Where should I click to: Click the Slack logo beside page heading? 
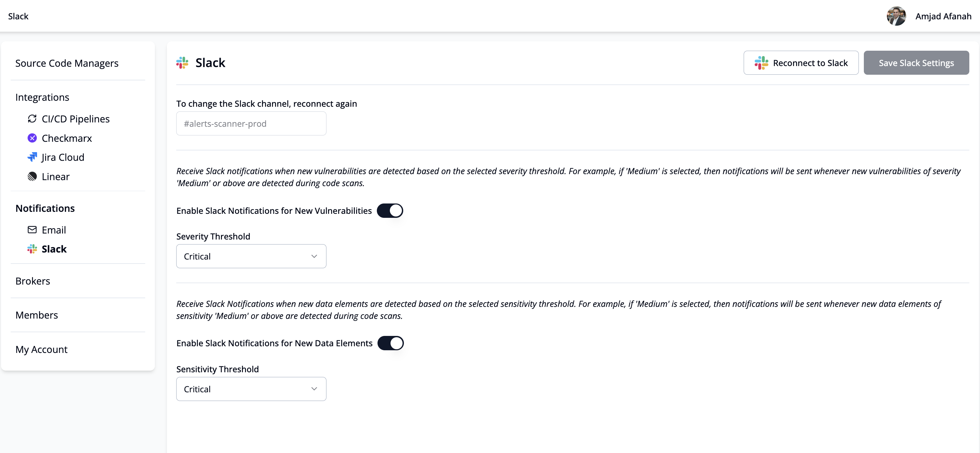(x=183, y=63)
